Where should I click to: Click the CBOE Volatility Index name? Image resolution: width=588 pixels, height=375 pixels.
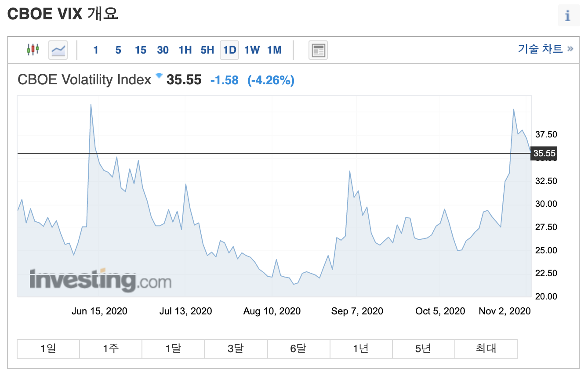point(84,80)
